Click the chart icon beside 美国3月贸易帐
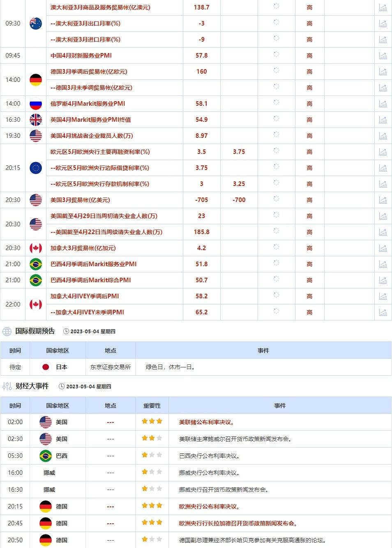This screenshot has height=548, width=392. pos(383,200)
